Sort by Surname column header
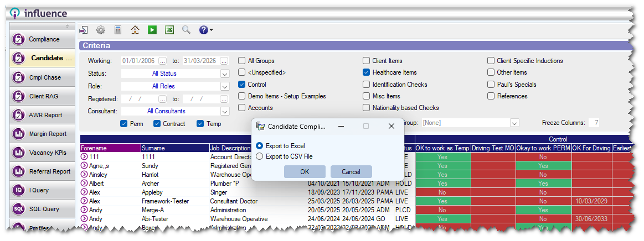 point(175,148)
